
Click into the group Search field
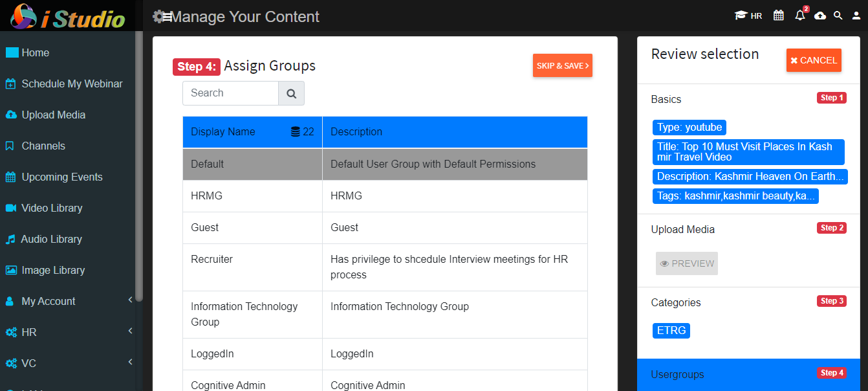click(x=230, y=93)
